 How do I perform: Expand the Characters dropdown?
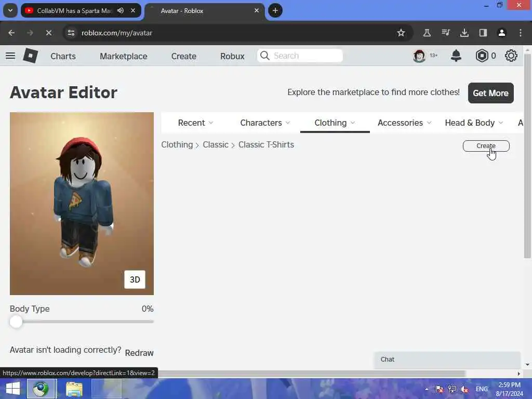click(265, 123)
